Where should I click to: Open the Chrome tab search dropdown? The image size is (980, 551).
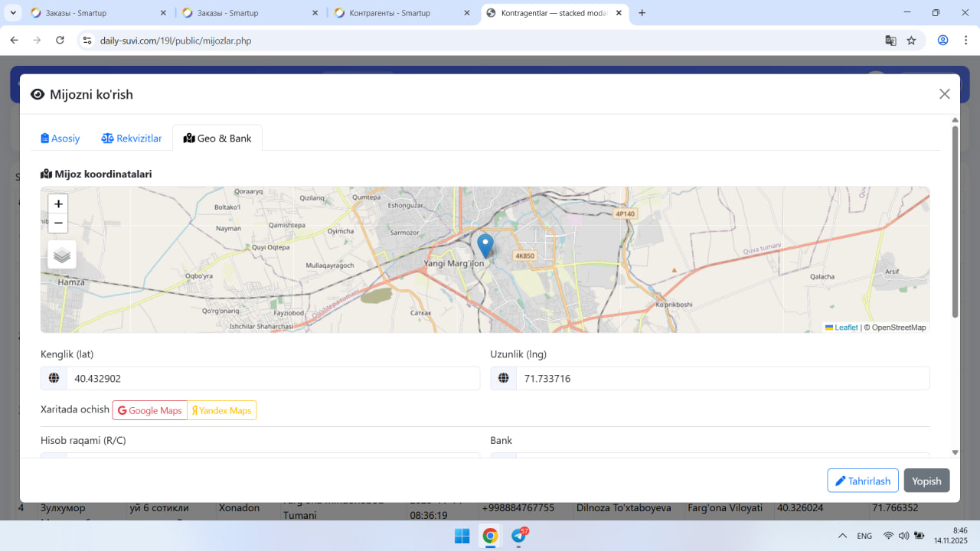14,13
